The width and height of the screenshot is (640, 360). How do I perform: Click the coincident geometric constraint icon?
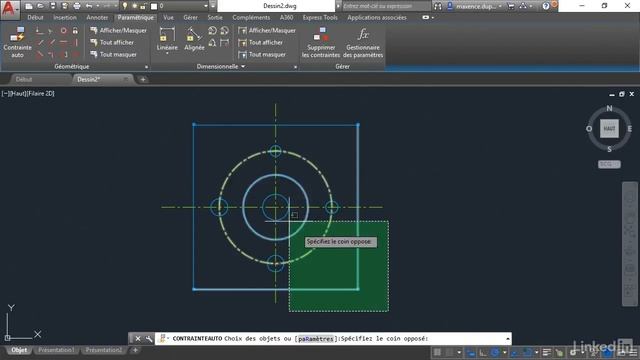(x=39, y=31)
